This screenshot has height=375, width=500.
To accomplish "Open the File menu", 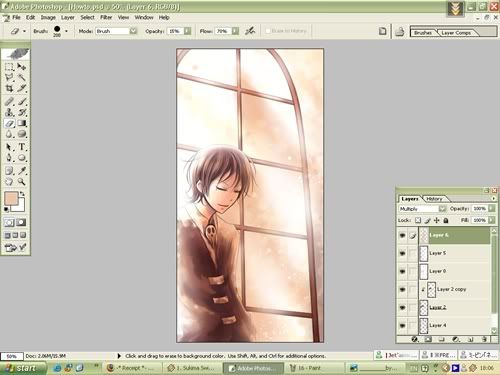I will (16, 17).
